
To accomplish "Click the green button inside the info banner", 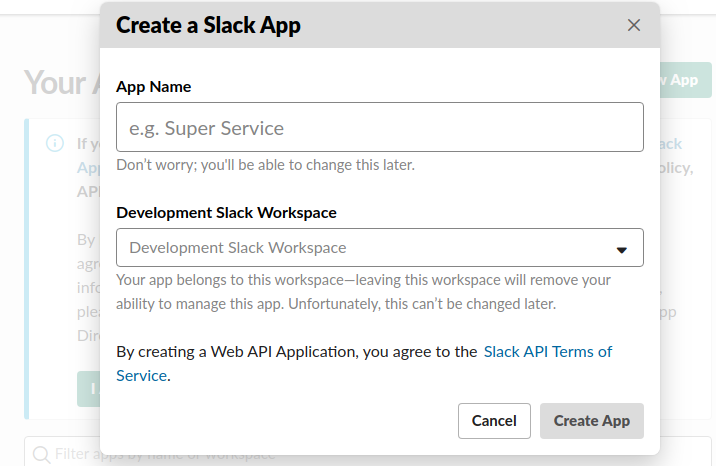I will [x=88, y=389].
